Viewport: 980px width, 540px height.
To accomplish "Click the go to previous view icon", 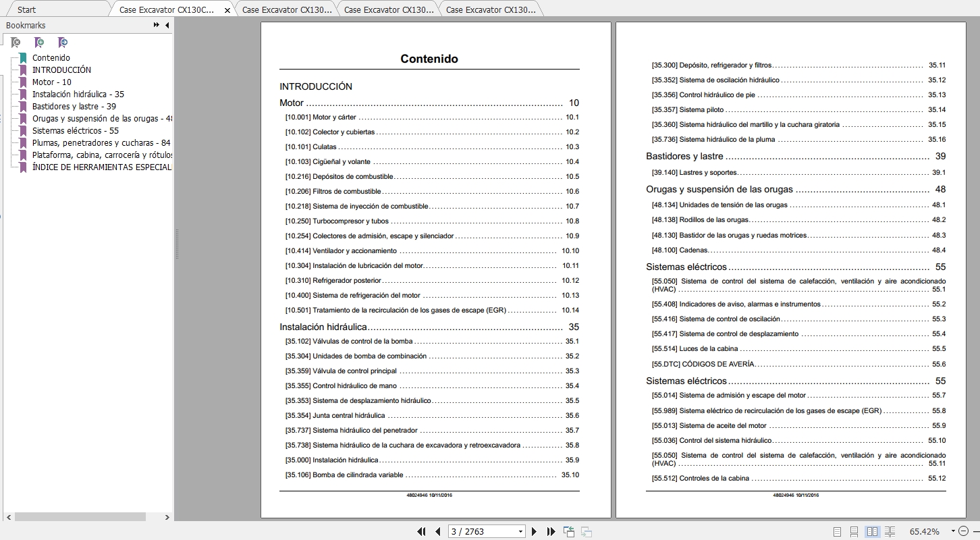I will [568, 531].
